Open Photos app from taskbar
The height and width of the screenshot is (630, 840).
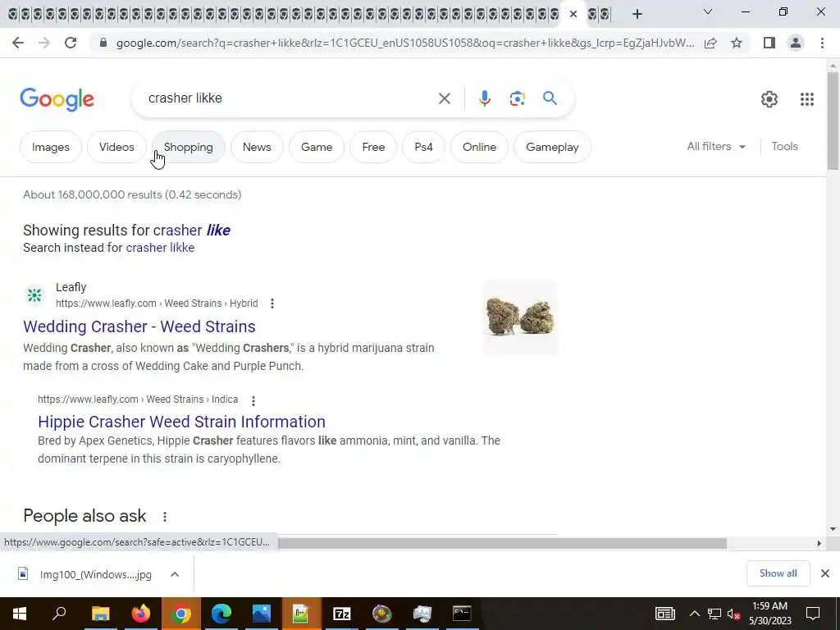click(x=262, y=614)
